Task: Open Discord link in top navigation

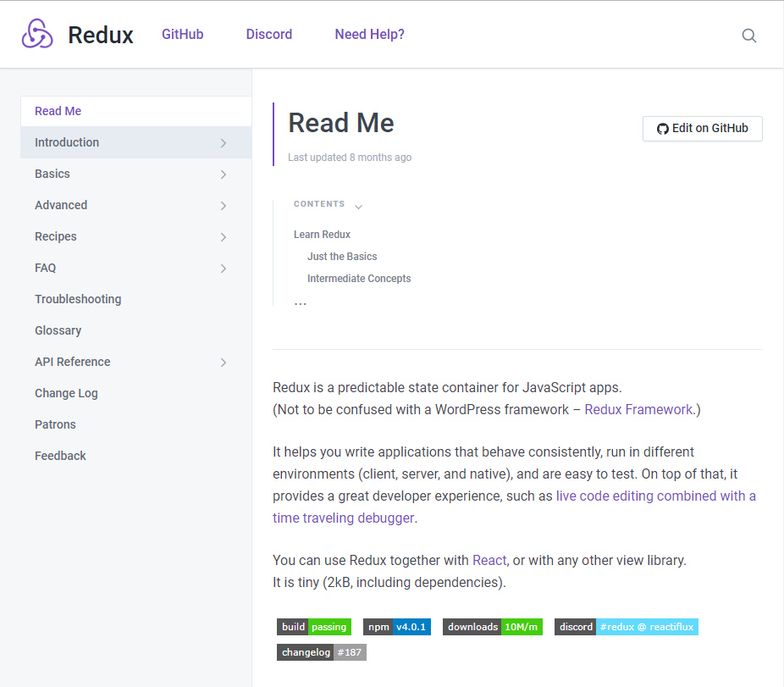Action: [269, 34]
